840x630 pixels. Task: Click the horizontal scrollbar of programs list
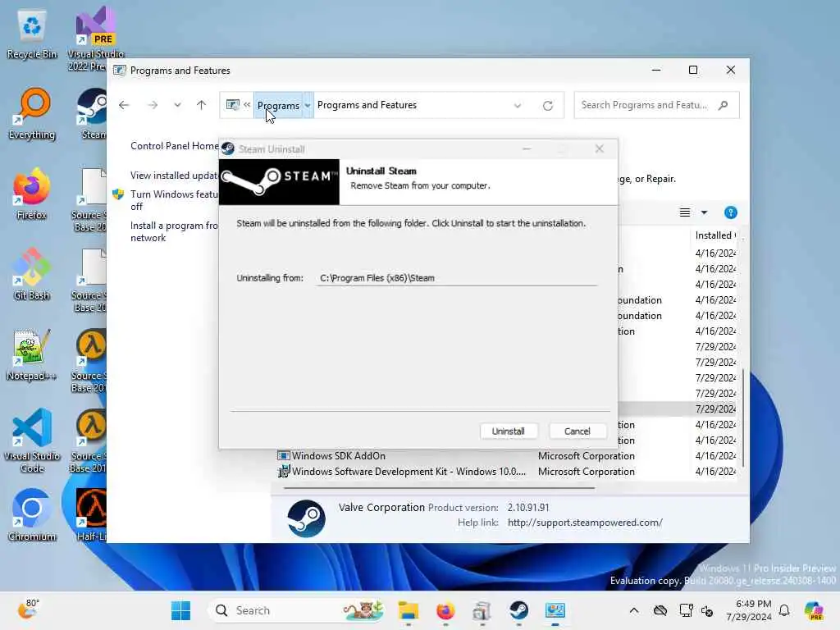(x=439, y=488)
